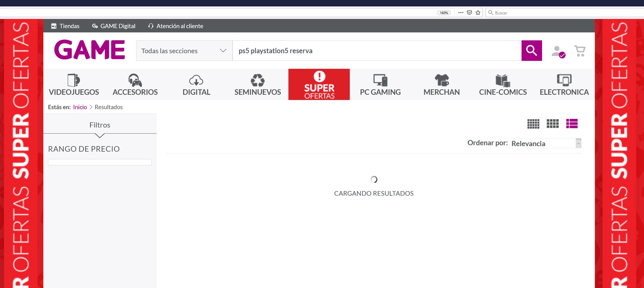Viewport: 644px width, 288px height.
Task: Open the MERCHAN category
Action: 442,85
